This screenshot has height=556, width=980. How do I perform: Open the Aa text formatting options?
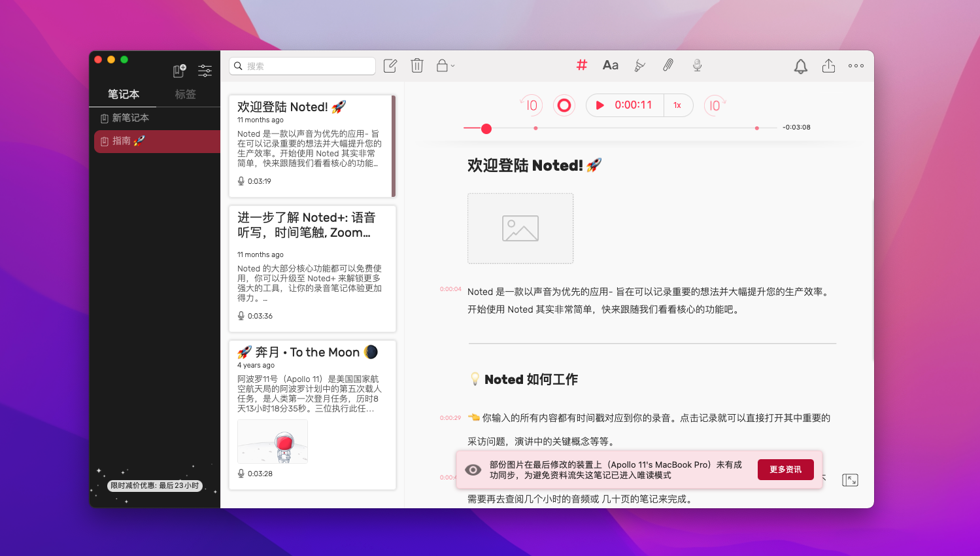coord(610,65)
